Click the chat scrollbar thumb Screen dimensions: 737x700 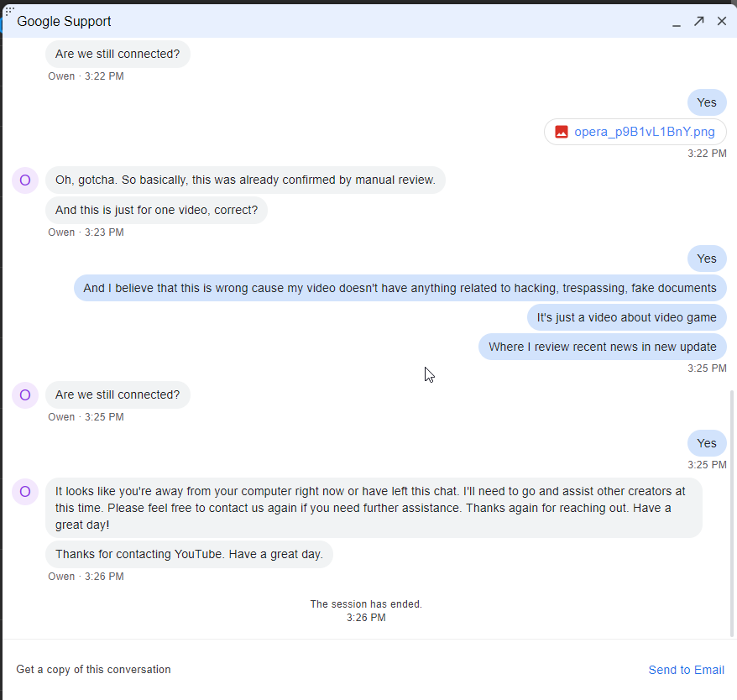(x=731, y=514)
